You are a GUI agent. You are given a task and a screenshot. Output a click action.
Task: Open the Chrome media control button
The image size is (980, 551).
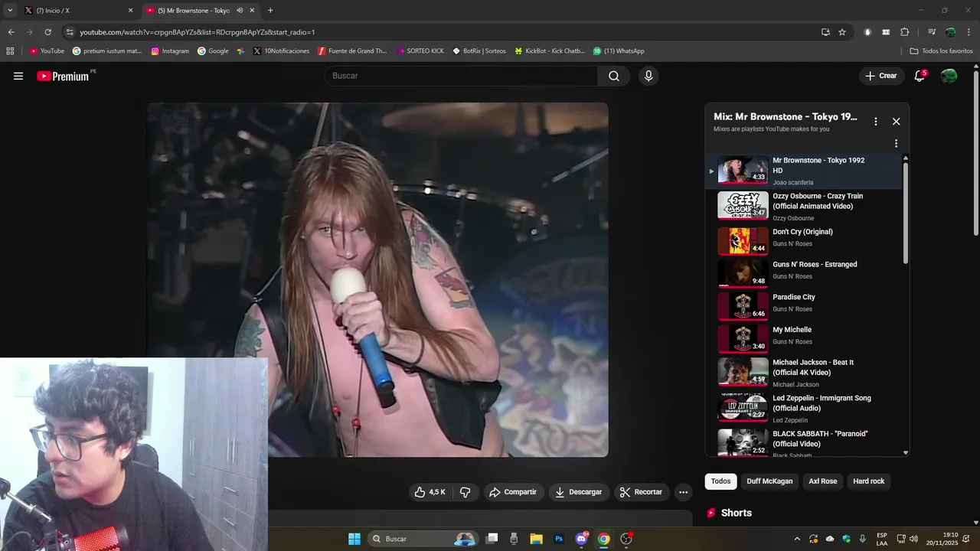(932, 32)
